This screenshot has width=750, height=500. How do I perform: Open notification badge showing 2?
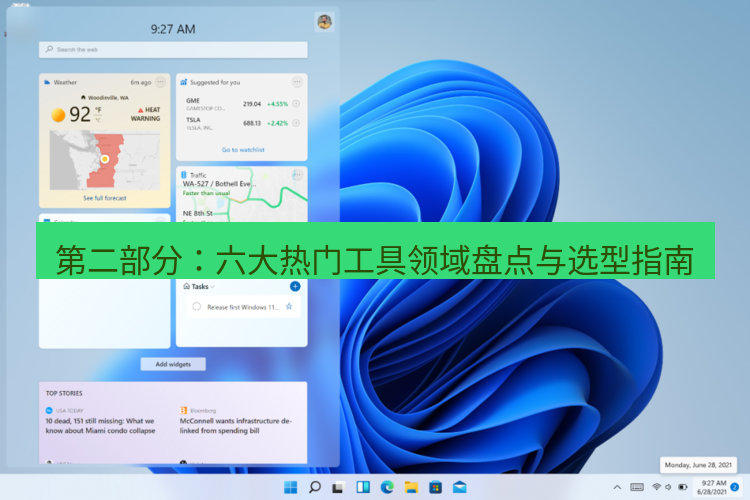tap(735, 487)
